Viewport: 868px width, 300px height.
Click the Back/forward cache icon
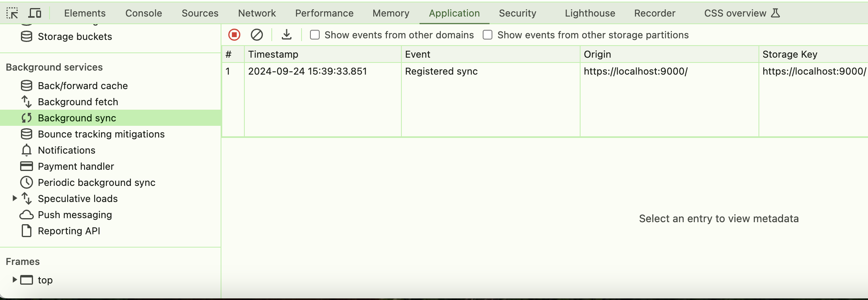[x=27, y=86]
